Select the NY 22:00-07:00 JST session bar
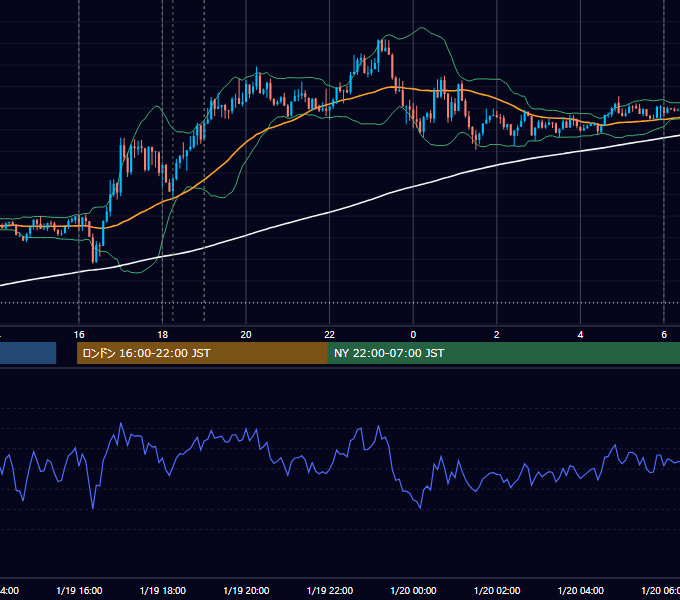This screenshot has width=680, height=600. point(503,353)
